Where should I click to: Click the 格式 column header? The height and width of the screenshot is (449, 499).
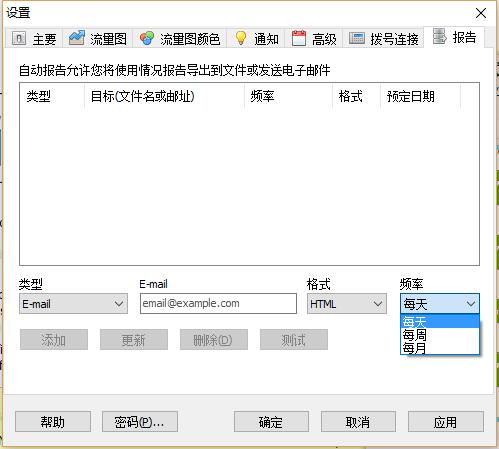coord(356,96)
